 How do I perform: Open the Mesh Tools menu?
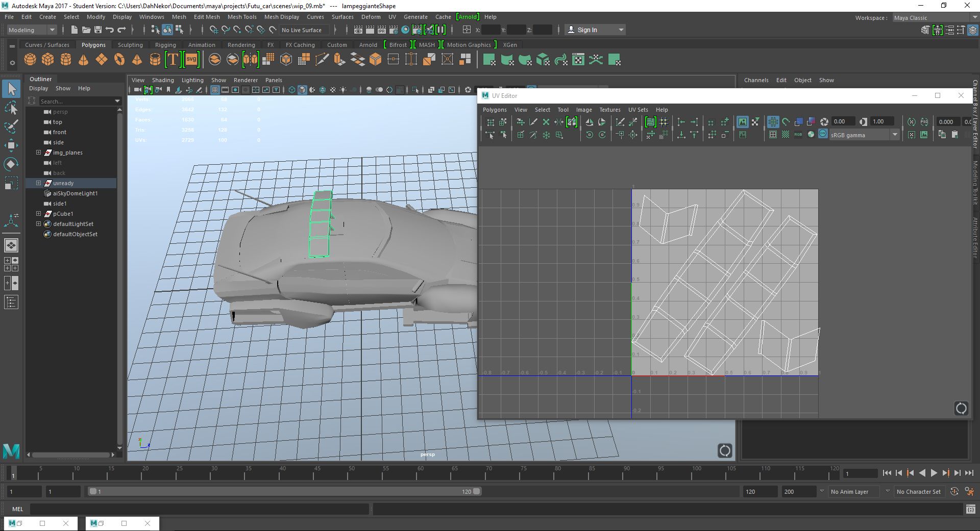coord(242,17)
